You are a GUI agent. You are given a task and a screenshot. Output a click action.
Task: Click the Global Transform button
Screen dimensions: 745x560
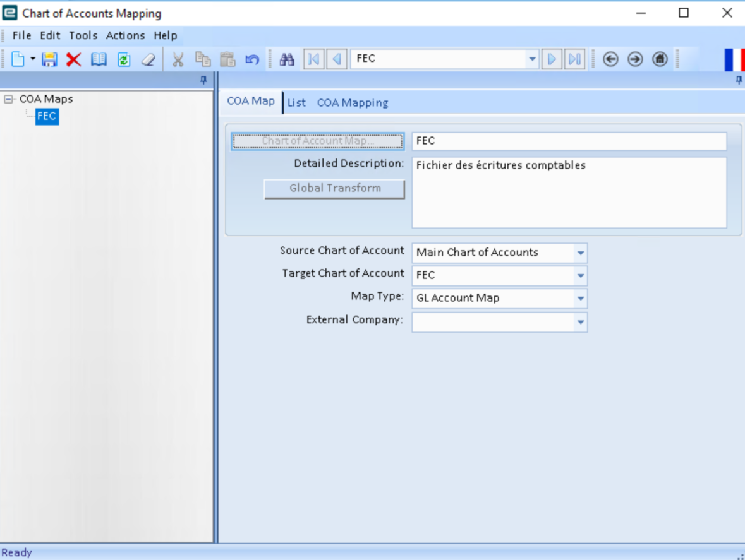coord(334,188)
